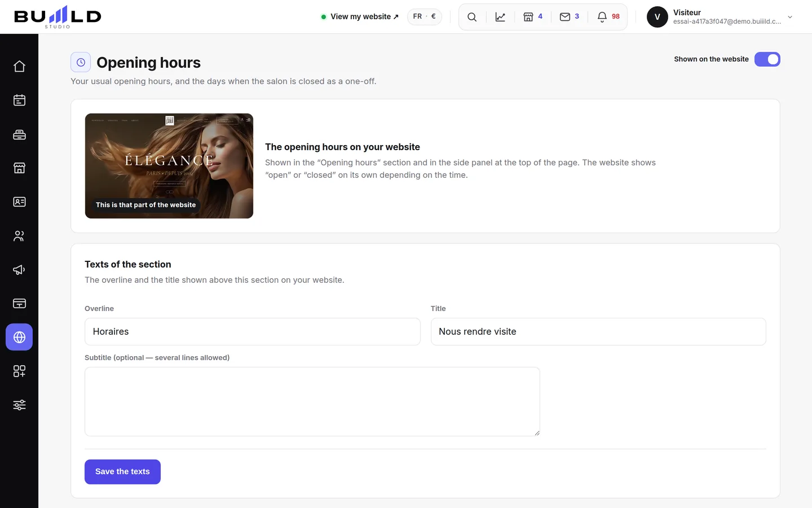Click the Opening hours page title

tap(148, 62)
